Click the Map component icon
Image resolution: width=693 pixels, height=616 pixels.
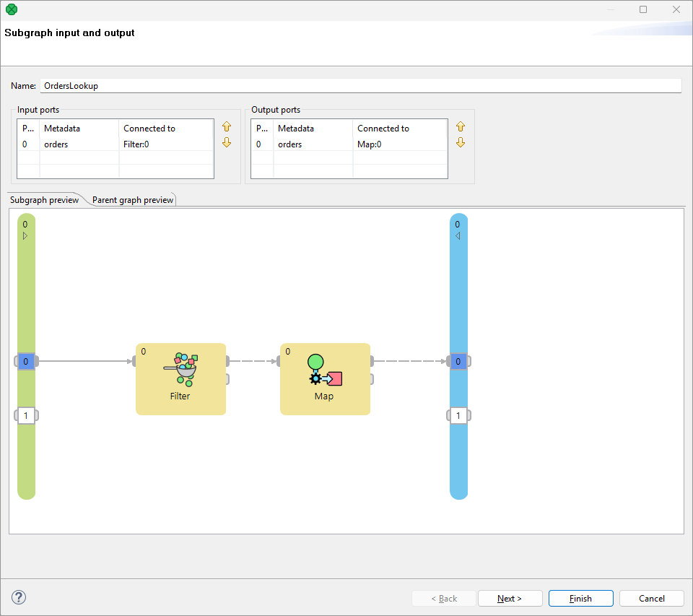tap(324, 370)
